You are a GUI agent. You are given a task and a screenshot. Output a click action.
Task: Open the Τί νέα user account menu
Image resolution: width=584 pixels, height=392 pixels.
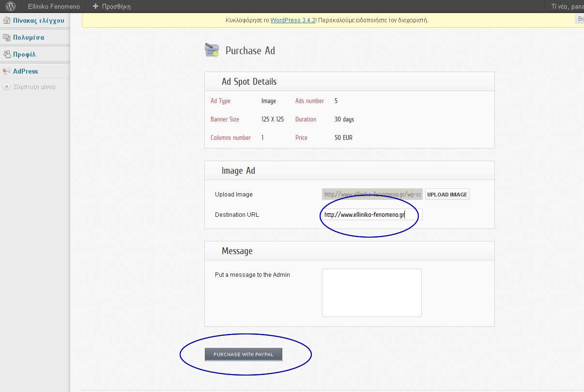tap(567, 6)
